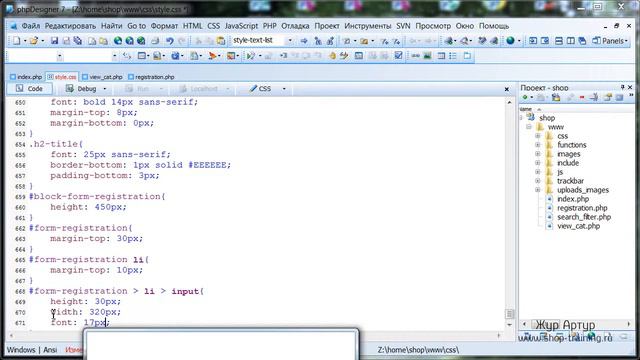Click the '#EEEEEE' color value on line 656
Image resolution: width=640 pixels, height=360 pixels.
click(x=207, y=165)
